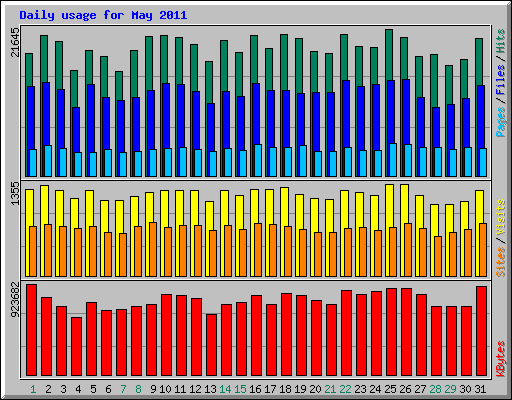Click day label 20 on the x-axis
This screenshot has width=512, height=400.
pos(315,389)
